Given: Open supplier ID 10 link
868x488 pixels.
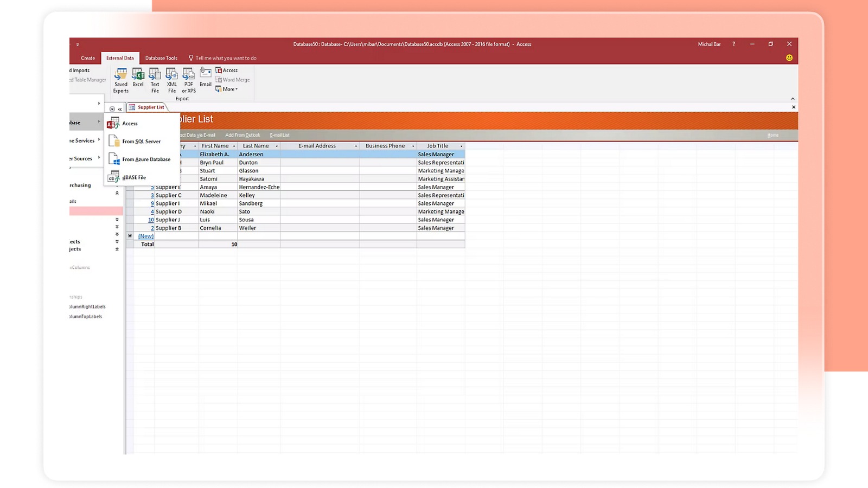Looking at the screenshot, I should 151,220.
